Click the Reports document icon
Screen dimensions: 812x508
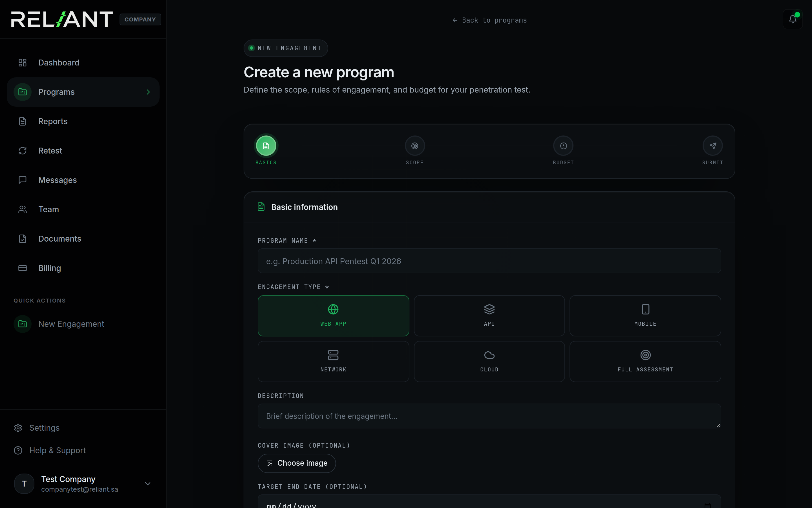point(23,121)
